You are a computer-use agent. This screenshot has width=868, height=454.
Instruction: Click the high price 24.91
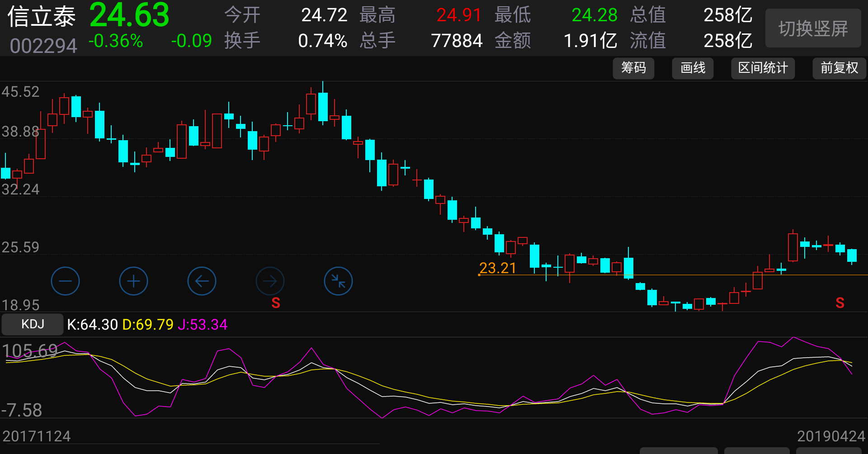point(459,15)
